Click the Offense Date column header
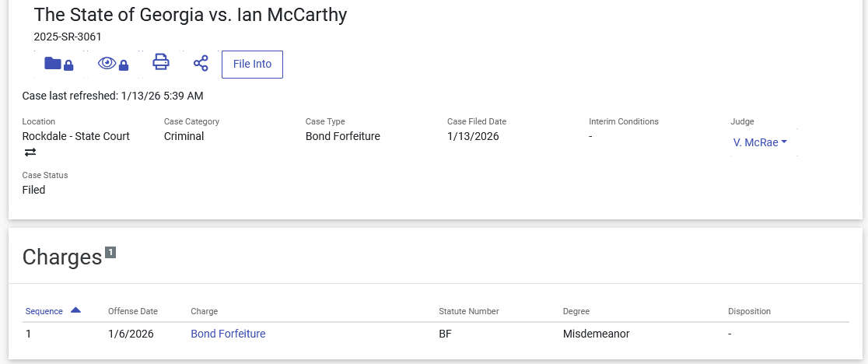Screen dimensions: 868x364 (132, 311)
